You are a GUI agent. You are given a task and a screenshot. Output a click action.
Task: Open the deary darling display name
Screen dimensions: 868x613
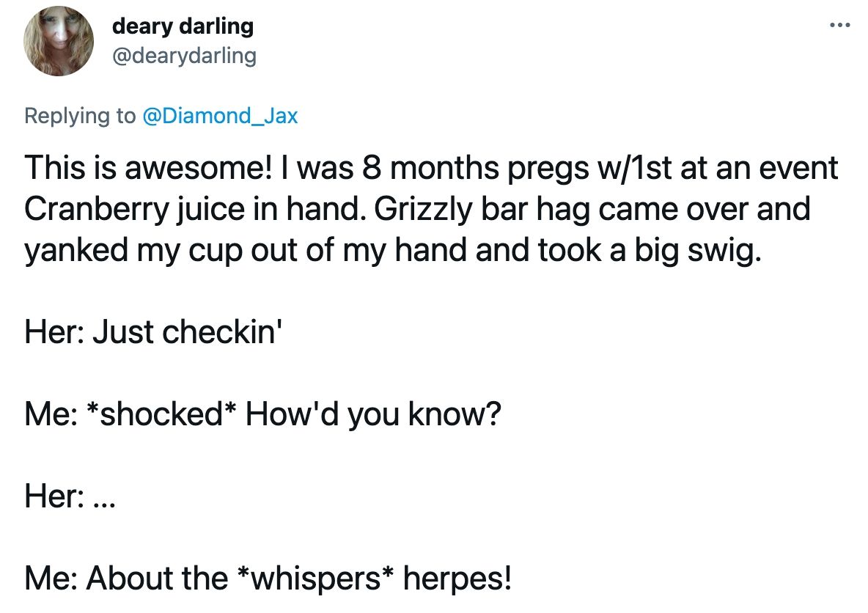(x=183, y=26)
